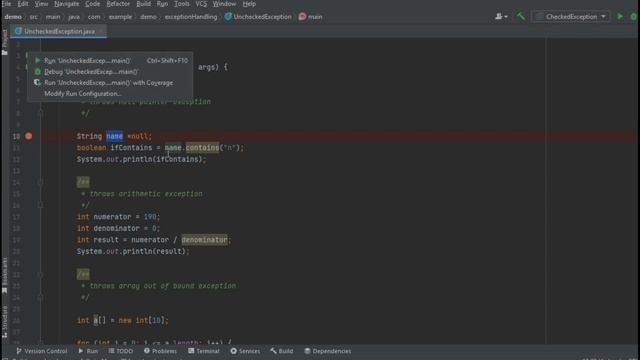640x360 pixels.
Task: Open the user account icon dropdown
Action: [x=501, y=17]
